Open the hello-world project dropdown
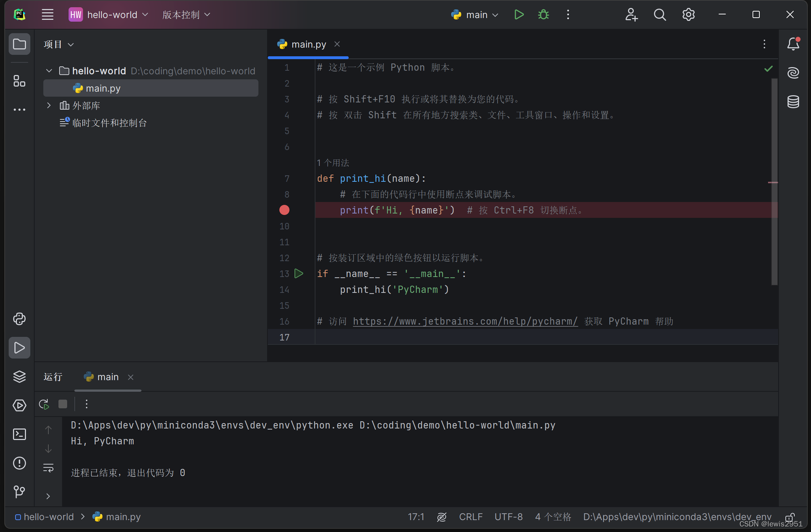Screen dimensions: 811x532 tap(109, 15)
